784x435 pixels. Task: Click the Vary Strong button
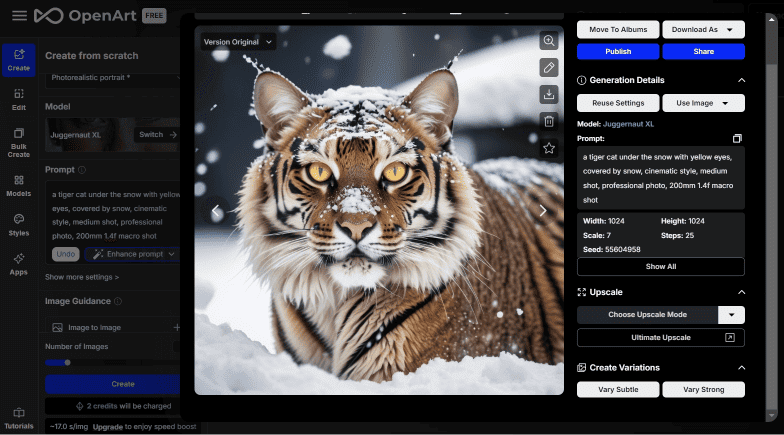(x=704, y=390)
